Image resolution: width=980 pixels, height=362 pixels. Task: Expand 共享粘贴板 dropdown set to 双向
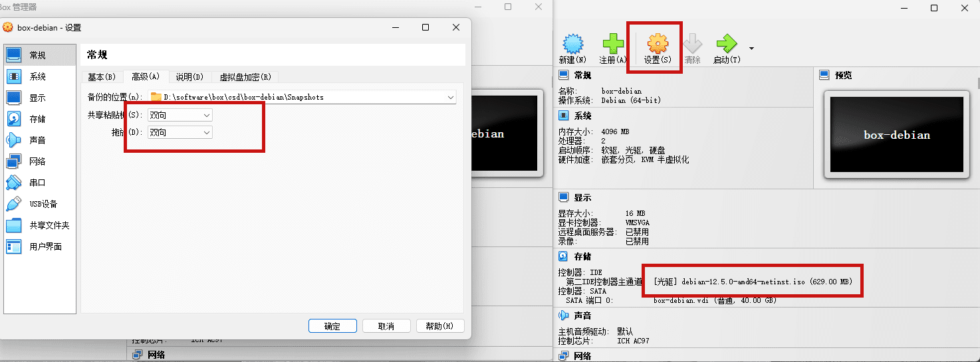pyautogui.click(x=180, y=115)
